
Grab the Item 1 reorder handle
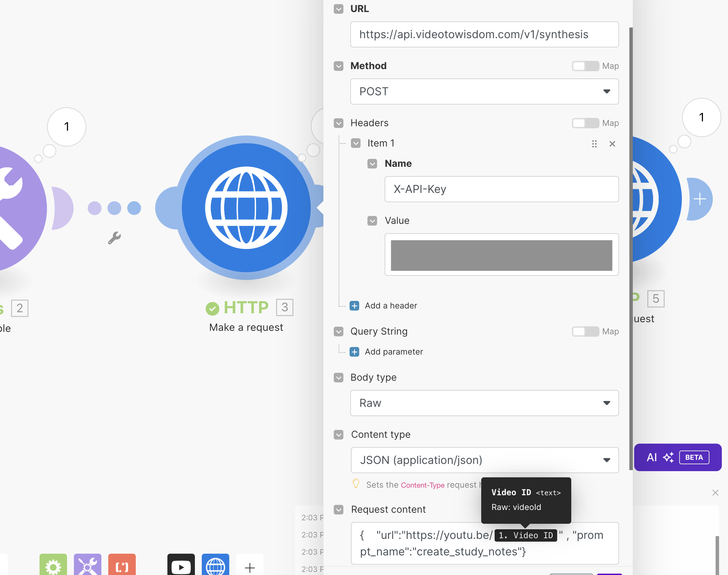coord(594,144)
